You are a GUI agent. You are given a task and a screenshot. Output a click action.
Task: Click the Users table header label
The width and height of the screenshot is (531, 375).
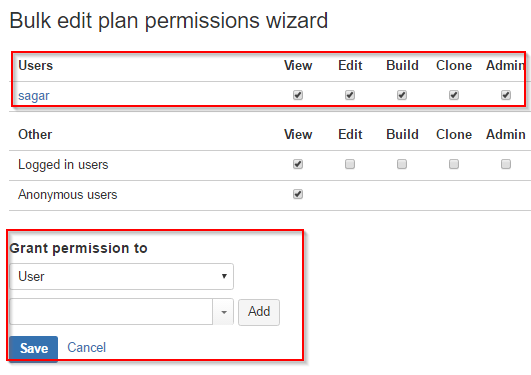pyautogui.click(x=36, y=65)
